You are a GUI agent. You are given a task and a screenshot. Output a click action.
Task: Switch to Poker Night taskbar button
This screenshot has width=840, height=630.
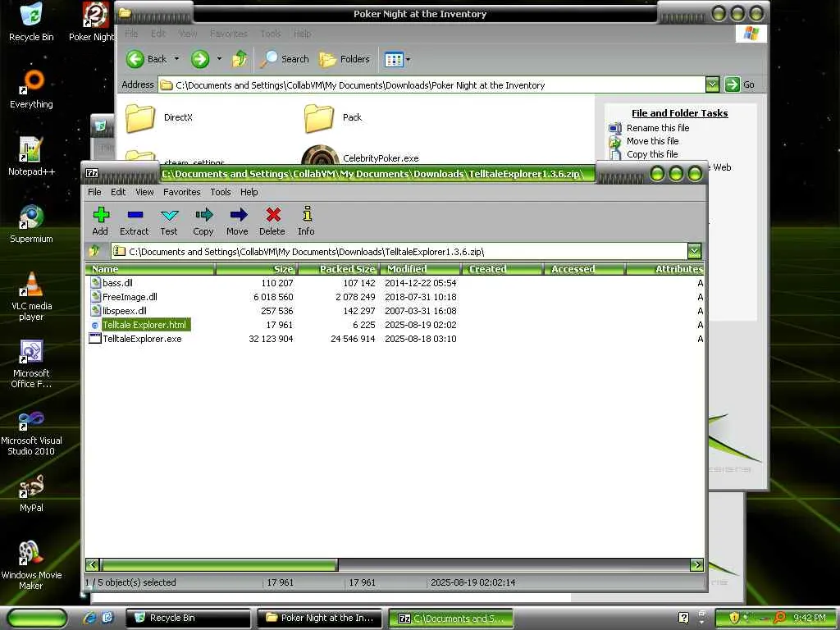point(319,618)
